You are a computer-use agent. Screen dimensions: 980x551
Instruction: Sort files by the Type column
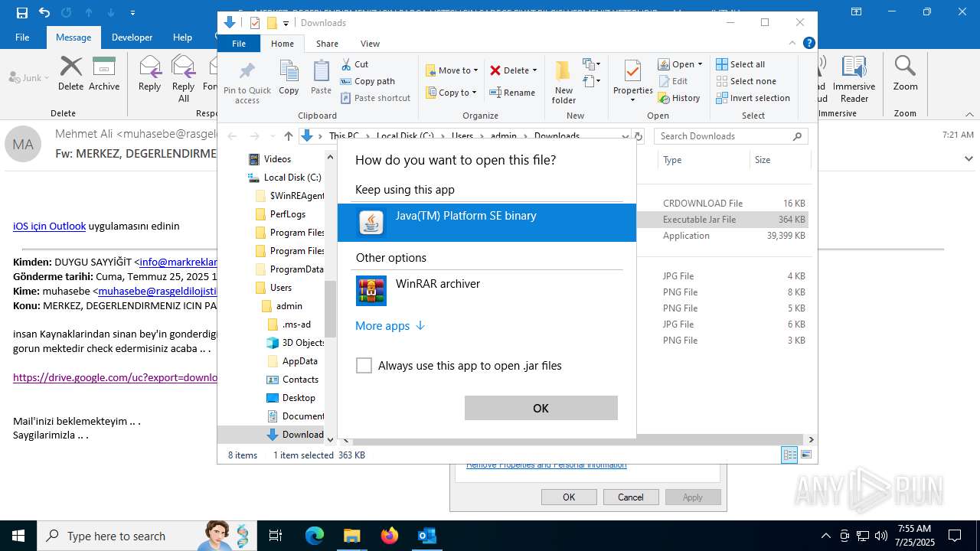pyautogui.click(x=703, y=160)
